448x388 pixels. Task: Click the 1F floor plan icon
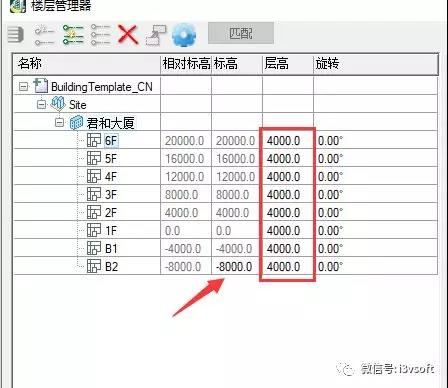94,230
